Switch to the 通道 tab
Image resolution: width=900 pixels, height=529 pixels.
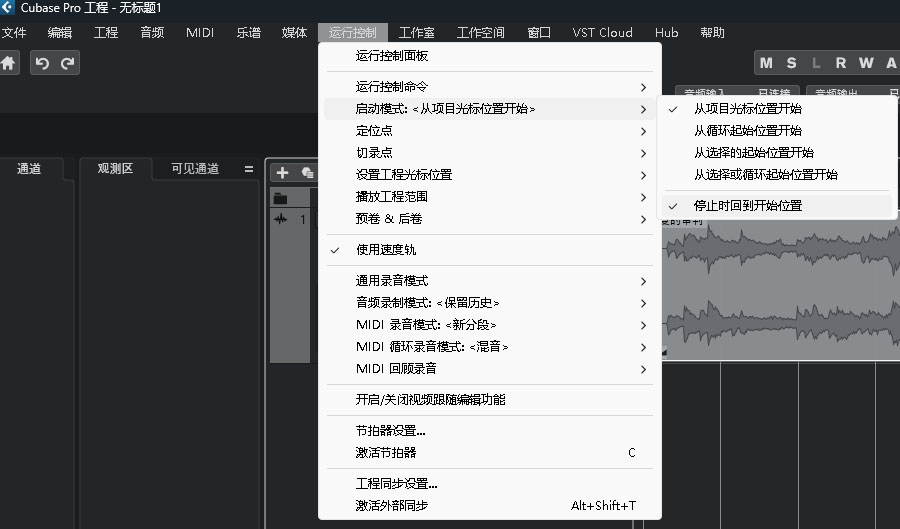click(x=29, y=169)
